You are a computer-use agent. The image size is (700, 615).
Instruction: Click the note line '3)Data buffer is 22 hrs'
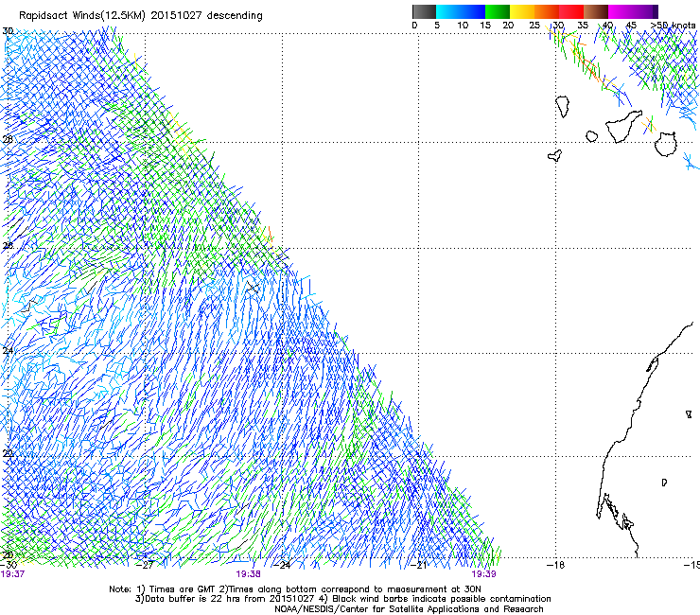tap(342, 599)
